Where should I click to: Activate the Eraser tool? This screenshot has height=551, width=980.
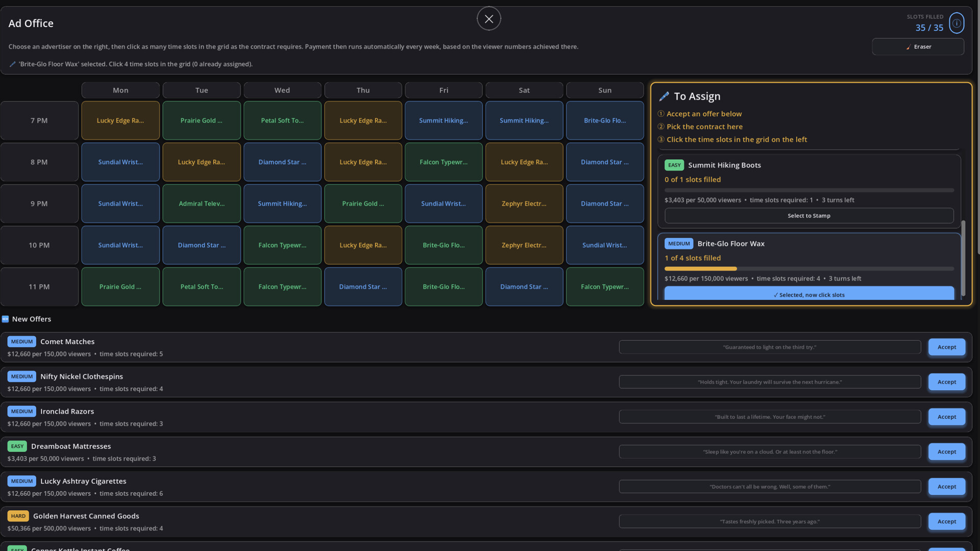918,46
